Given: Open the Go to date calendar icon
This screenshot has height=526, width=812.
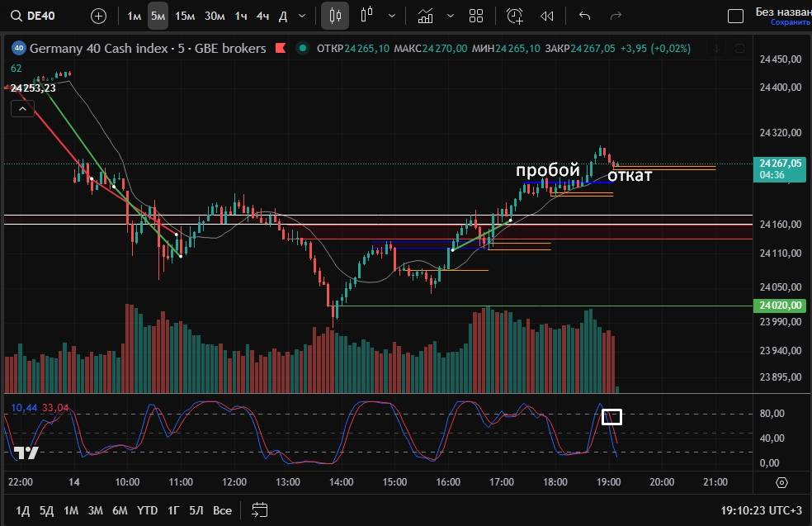Looking at the screenshot, I should point(260,509).
